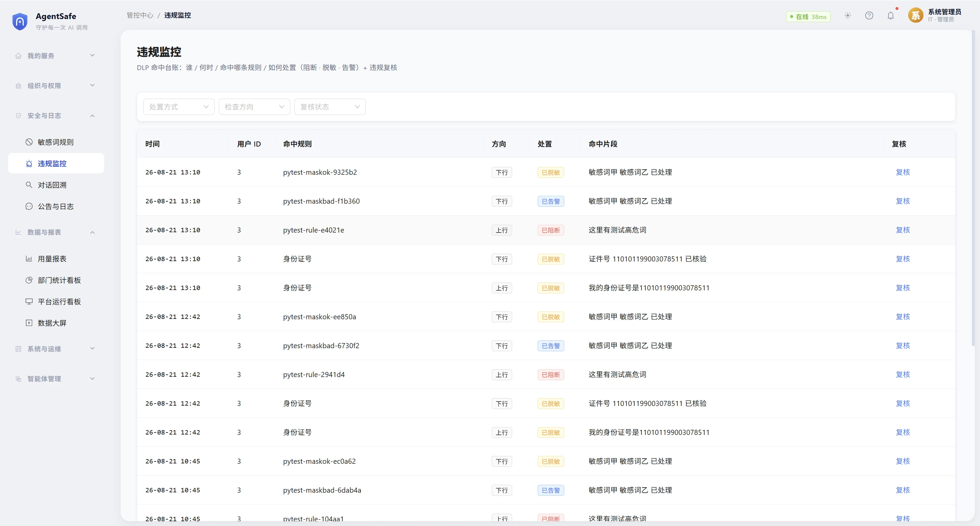Viewport: 980px width, 526px height.
Task: Click 复核 for pytest-maskok-ec0a62 row
Action: (902, 461)
